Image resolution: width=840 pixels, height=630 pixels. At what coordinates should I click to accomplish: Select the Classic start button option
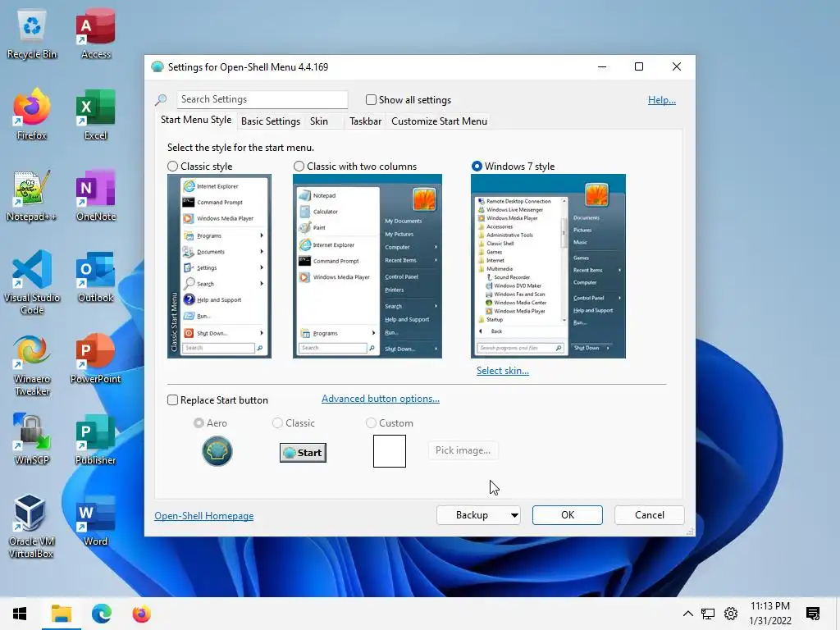coord(277,423)
